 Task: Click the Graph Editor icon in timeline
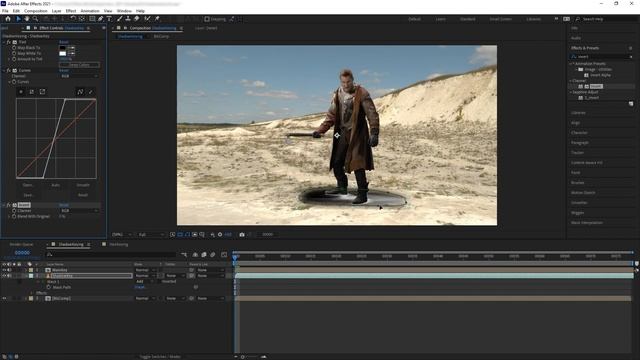tap(224, 255)
